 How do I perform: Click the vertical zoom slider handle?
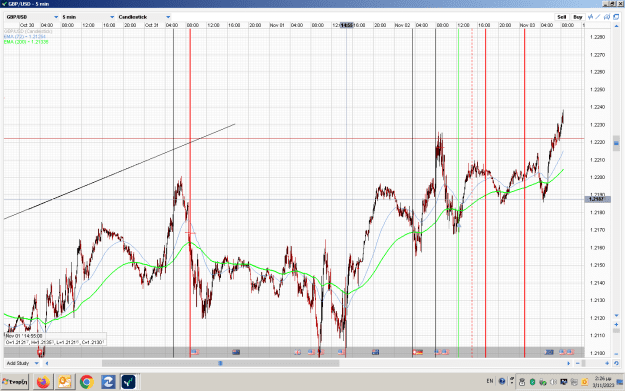coord(616,330)
